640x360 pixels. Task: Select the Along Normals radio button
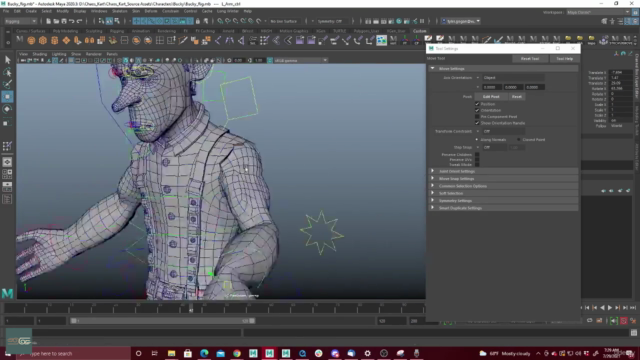pyautogui.click(x=477, y=140)
